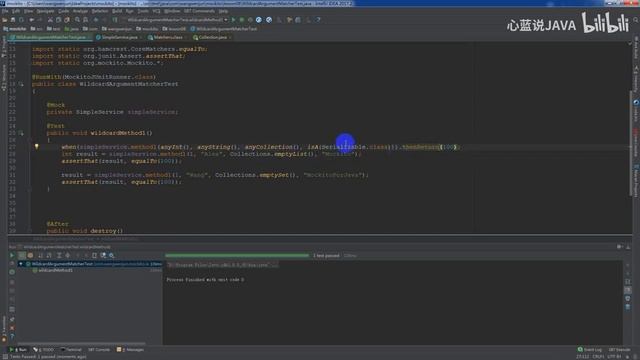Open the Terminal tool window
This screenshot has height=360, width=640.
71,350
